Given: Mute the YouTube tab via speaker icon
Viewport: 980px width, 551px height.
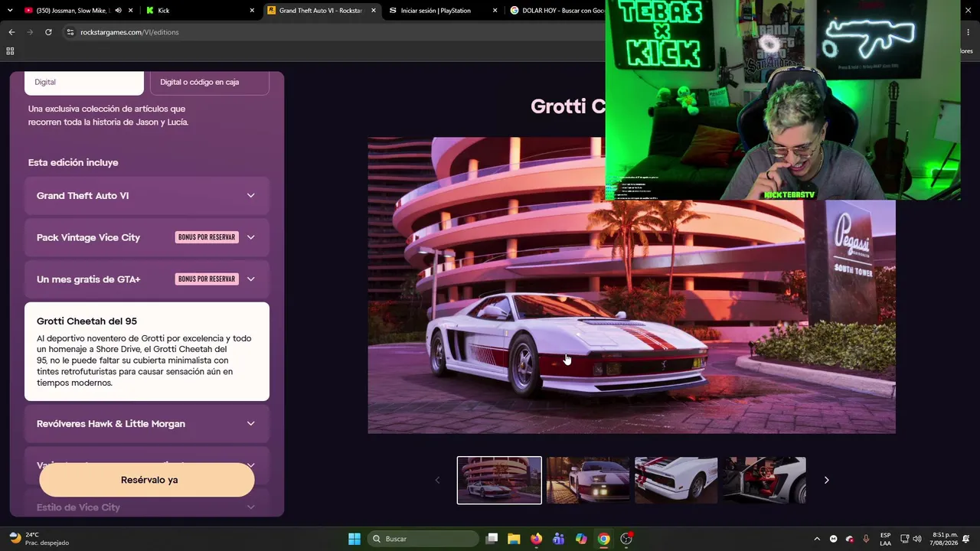Looking at the screenshot, I should pos(118,11).
